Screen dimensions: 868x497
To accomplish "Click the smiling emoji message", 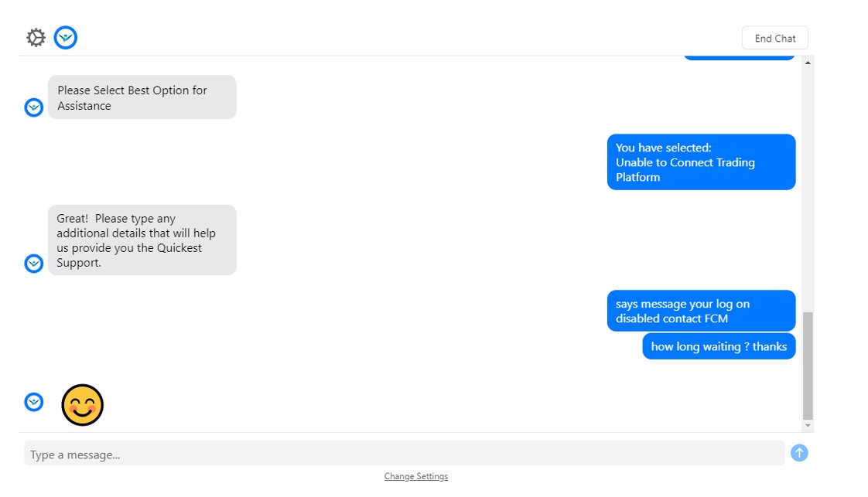I will [83, 405].
